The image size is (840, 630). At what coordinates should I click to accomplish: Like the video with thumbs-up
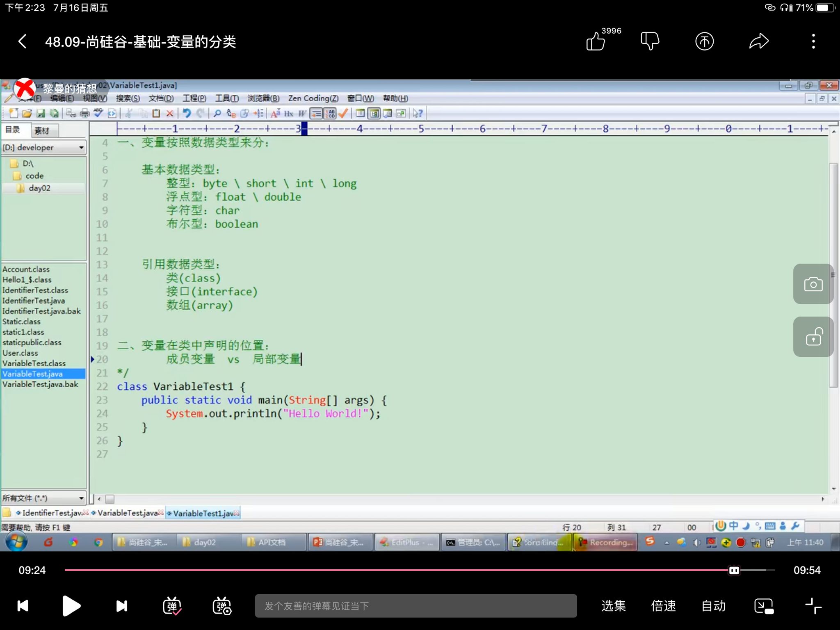(596, 41)
